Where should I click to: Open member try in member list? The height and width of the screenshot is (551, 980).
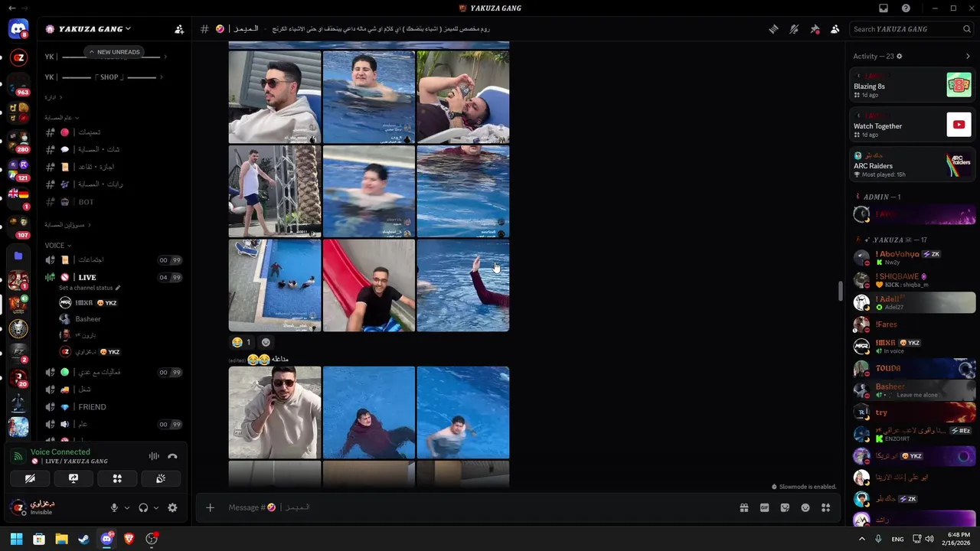pos(913,412)
